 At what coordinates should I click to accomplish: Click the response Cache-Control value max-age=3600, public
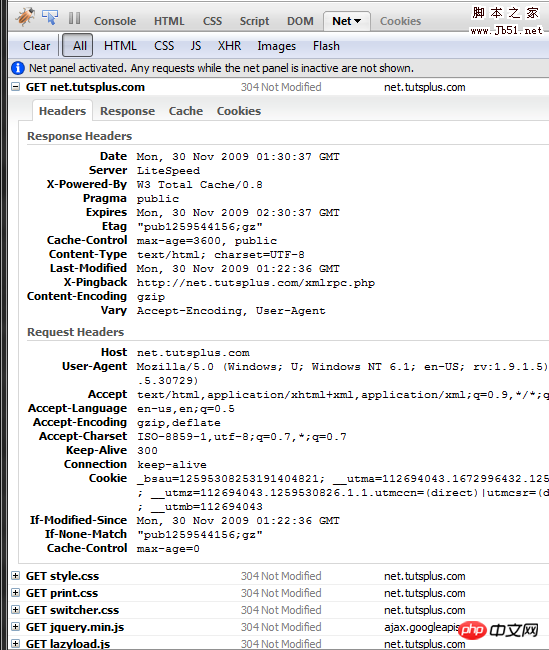pos(207,241)
